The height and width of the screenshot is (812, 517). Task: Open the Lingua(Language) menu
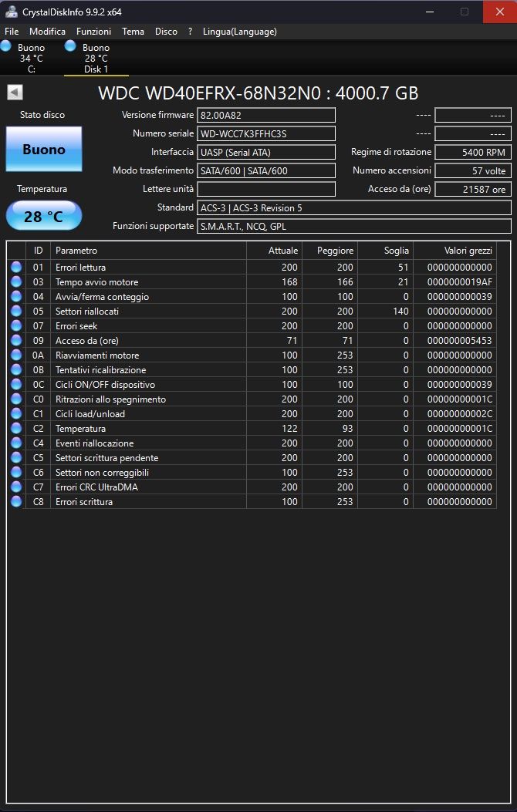pyautogui.click(x=240, y=32)
